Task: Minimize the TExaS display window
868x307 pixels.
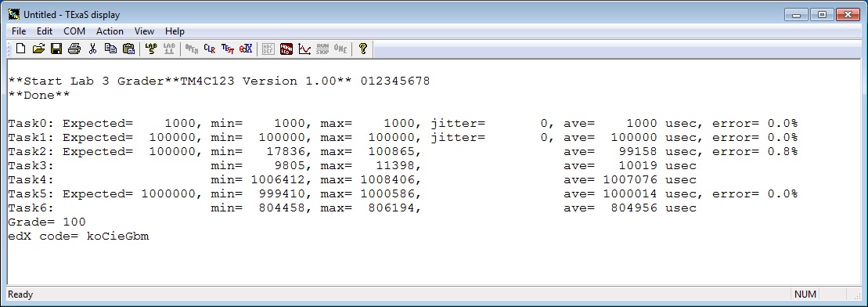Action: tap(797, 14)
